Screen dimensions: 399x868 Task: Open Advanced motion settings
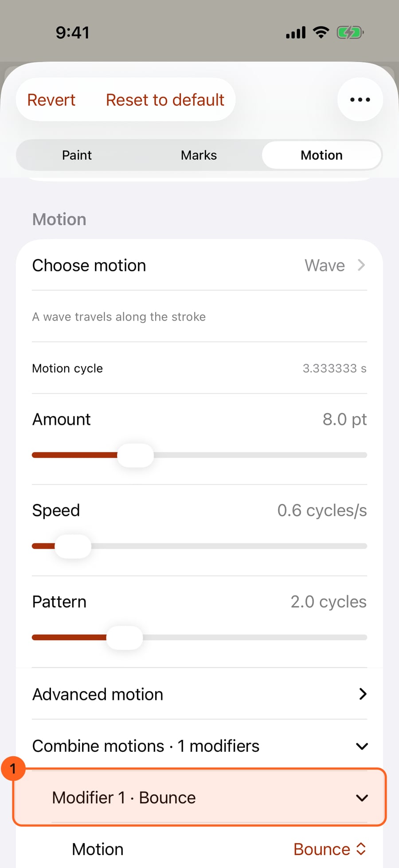coord(199,694)
